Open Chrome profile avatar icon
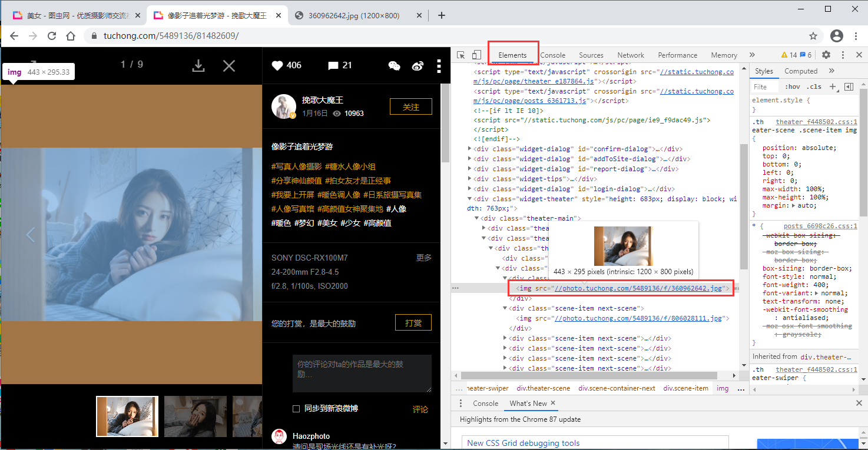The image size is (868, 450). (x=837, y=36)
